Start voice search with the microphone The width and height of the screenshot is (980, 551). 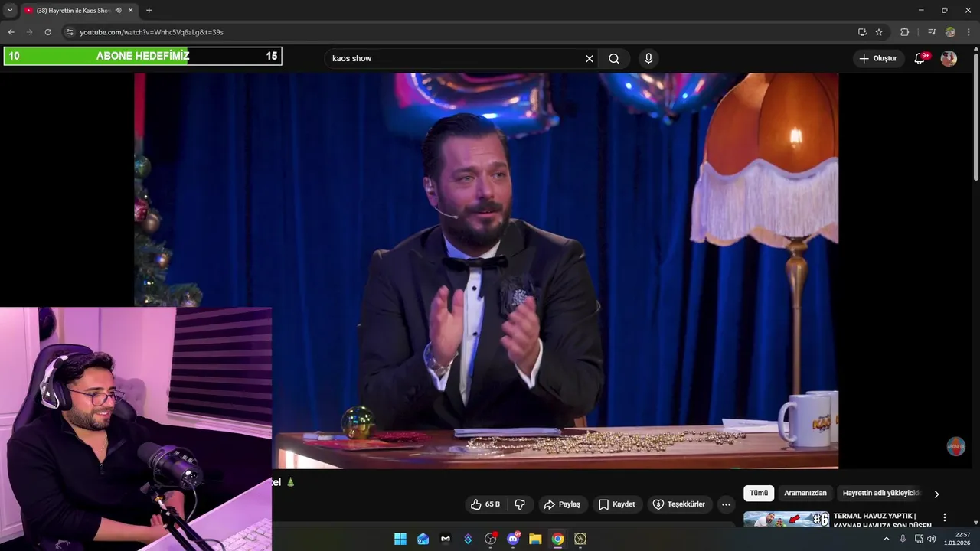point(648,58)
